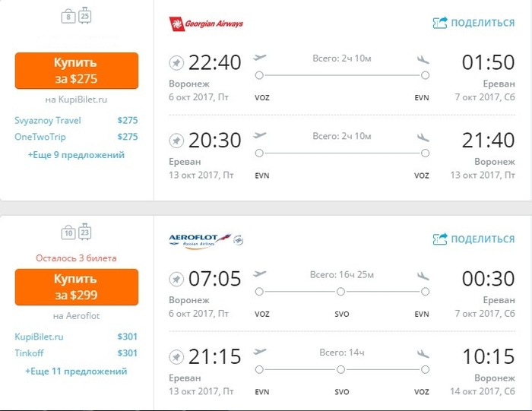Image resolution: width=532 pixels, height=411 pixels.
Task: Click the Georgian Airways logo
Action: click(x=206, y=24)
